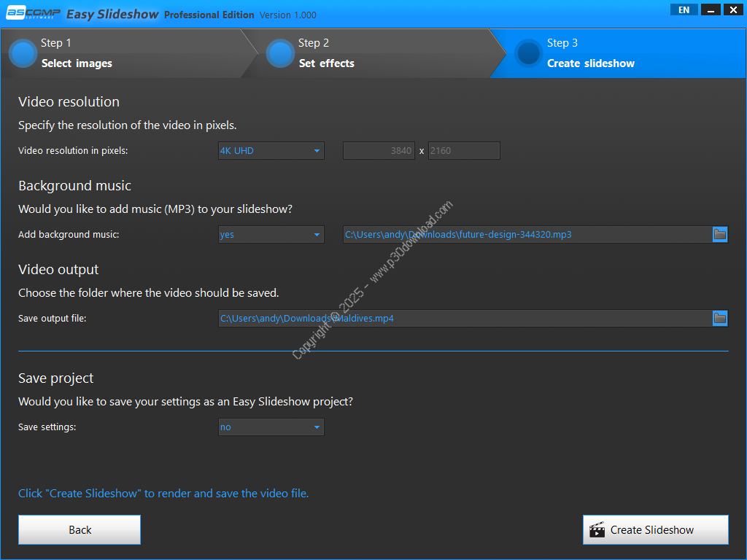Click the clapperboard icon on Create Slideshow
The image size is (747, 560).
597,530
